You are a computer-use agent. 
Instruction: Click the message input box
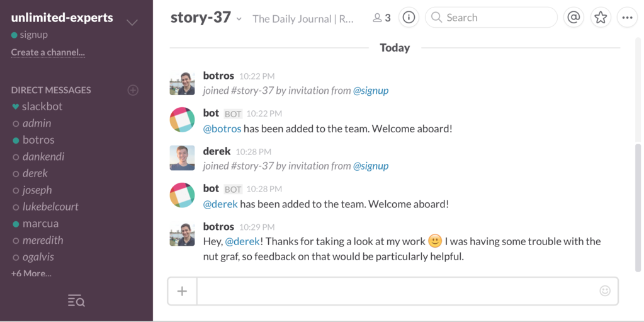tap(407, 291)
